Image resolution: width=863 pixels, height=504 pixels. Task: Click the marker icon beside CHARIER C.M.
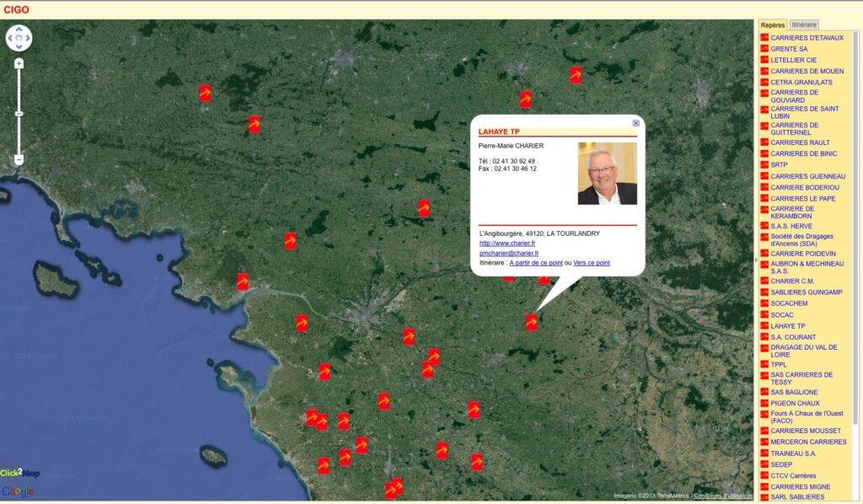pyautogui.click(x=764, y=281)
